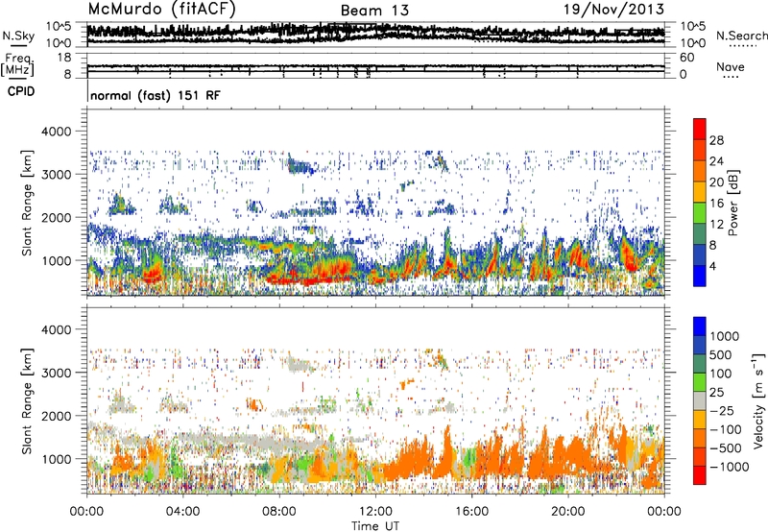Click the frequency time-series strip
The image size is (768, 532).
click(375, 65)
